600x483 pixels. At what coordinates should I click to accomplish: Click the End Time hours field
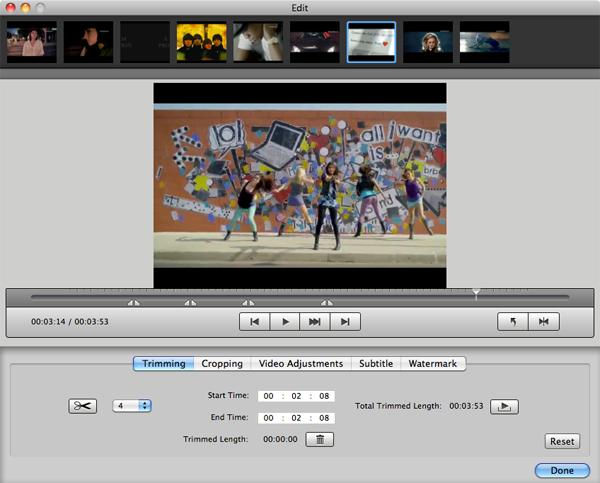269,418
